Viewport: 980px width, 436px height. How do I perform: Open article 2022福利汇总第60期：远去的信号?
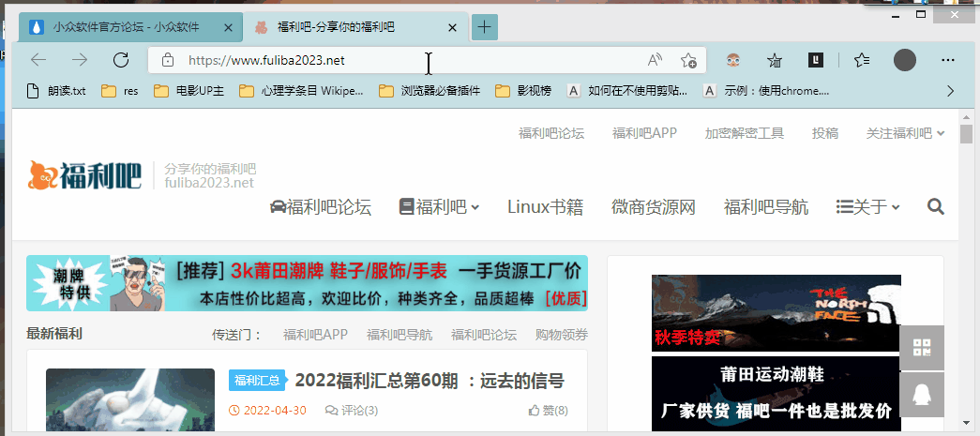[x=430, y=380]
